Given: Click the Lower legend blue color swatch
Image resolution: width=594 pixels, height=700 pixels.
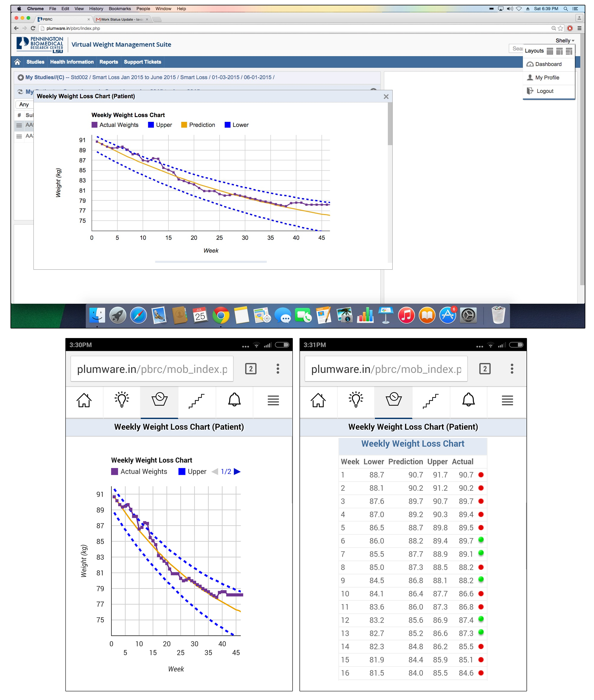Looking at the screenshot, I should pyautogui.click(x=228, y=125).
